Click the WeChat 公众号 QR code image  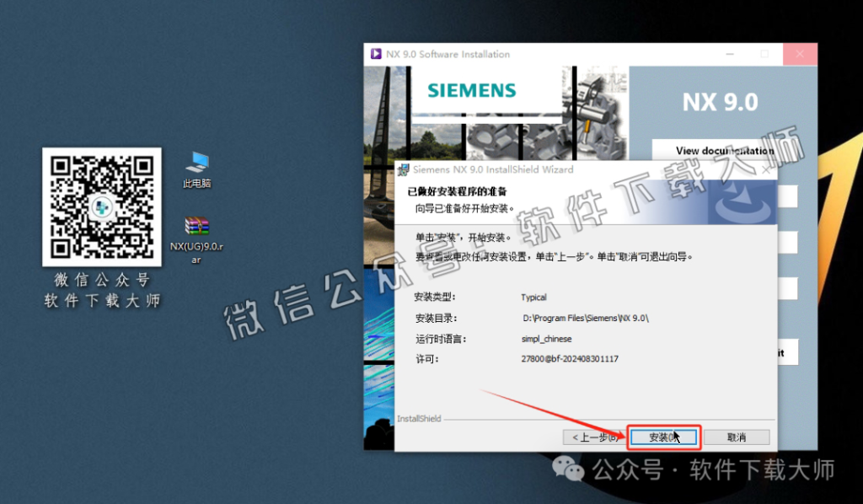pyautogui.click(x=101, y=206)
